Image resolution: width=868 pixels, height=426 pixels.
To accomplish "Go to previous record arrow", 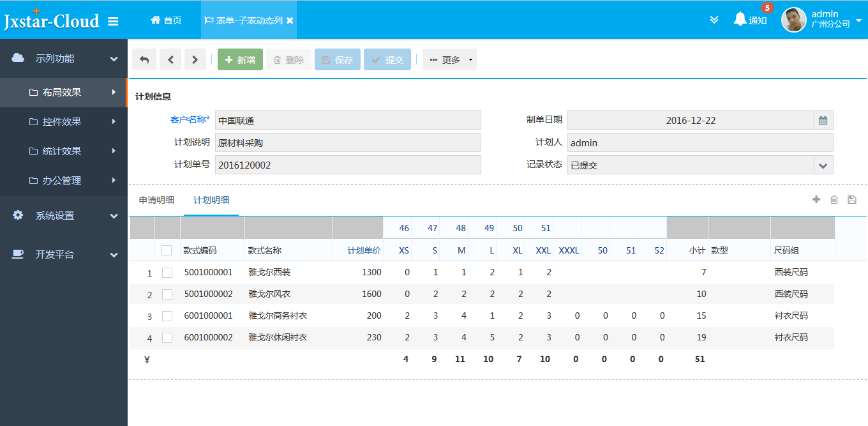I will (x=170, y=59).
